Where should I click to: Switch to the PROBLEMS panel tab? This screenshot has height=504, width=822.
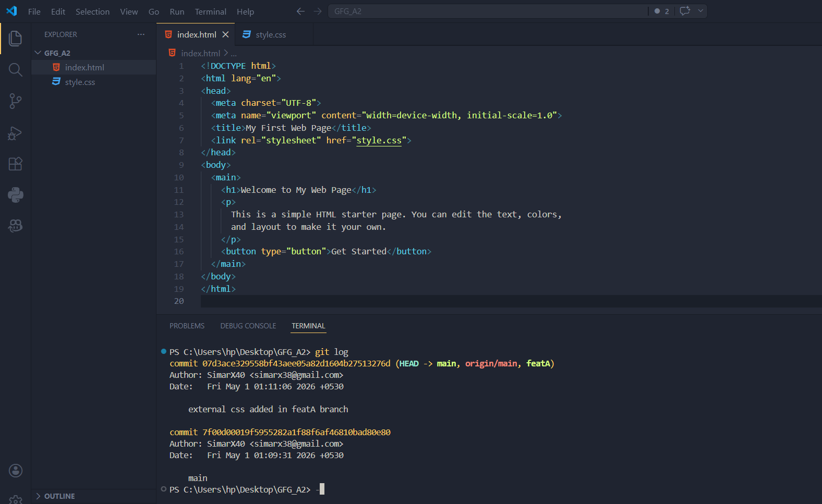pyautogui.click(x=187, y=326)
